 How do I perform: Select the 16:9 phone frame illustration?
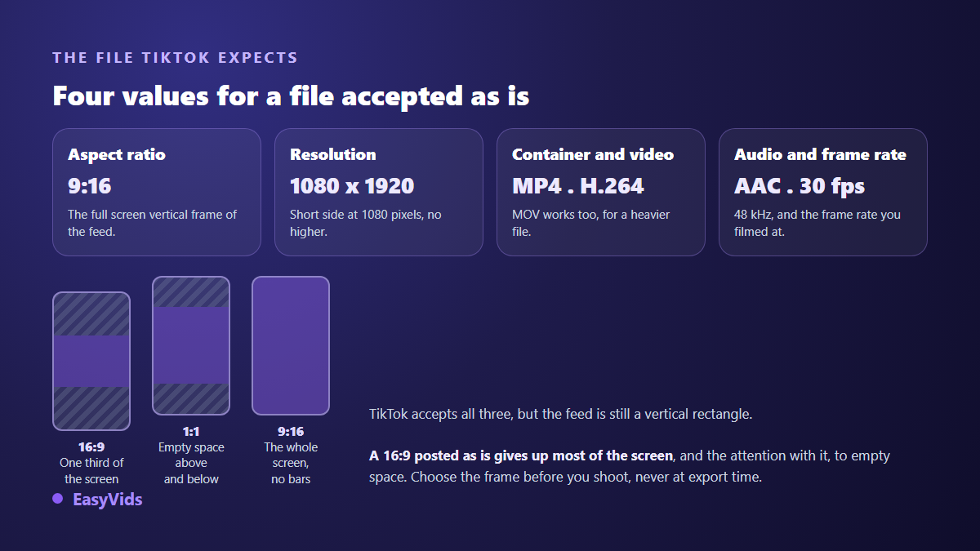(x=91, y=361)
